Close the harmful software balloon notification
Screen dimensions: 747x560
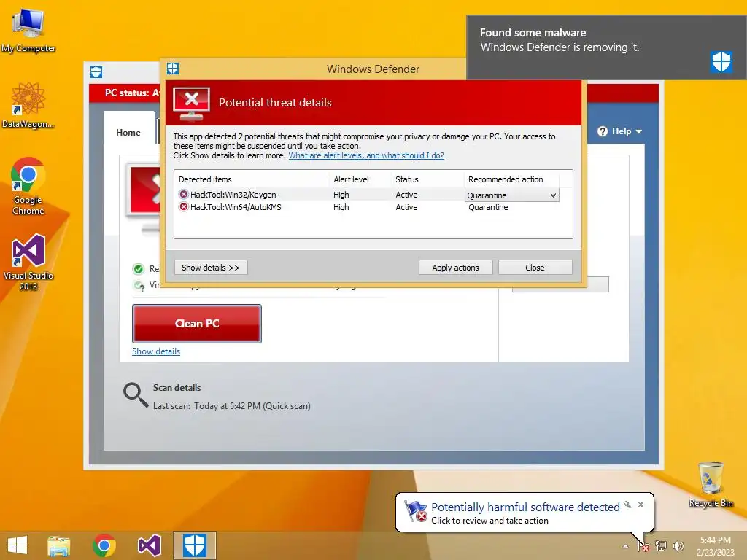(x=640, y=505)
